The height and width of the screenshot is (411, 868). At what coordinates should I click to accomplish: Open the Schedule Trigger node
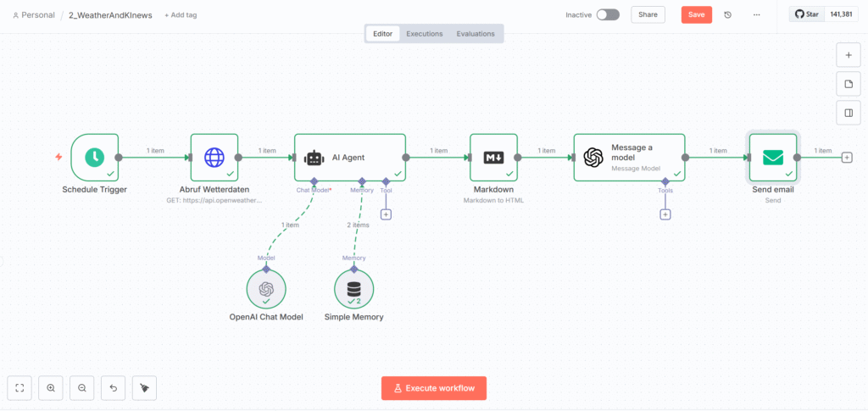click(x=94, y=157)
